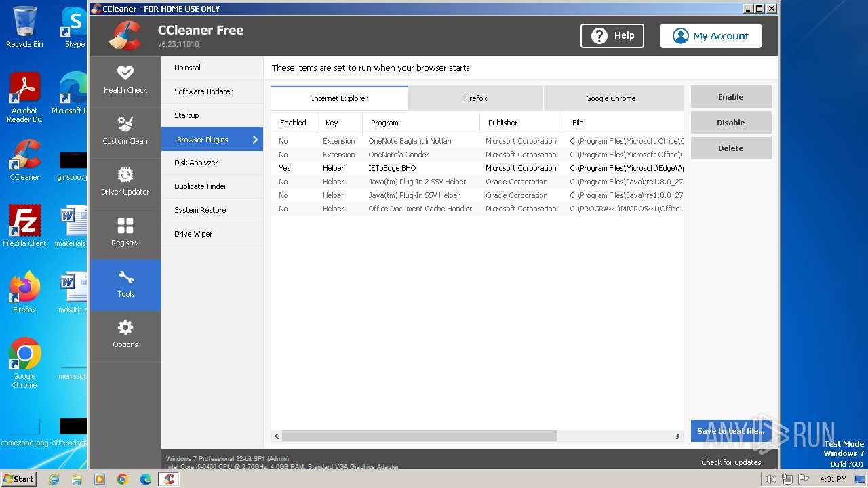The image size is (868, 488).
Task: Open the Firefox desktop icon
Action: point(24,293)
